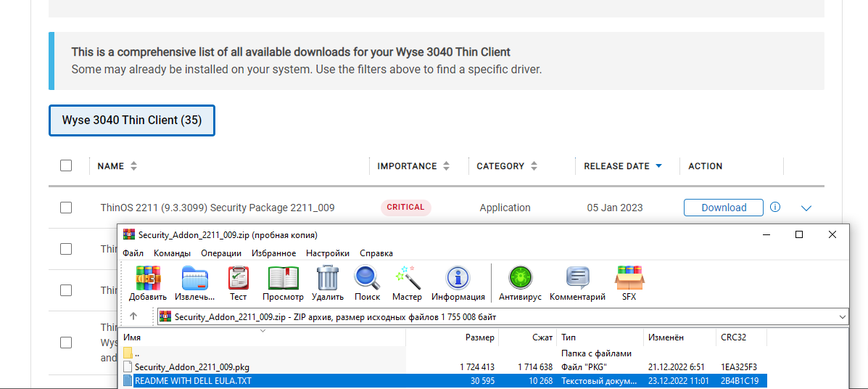Click the CRITICAL importance badge

coord(406,208)
